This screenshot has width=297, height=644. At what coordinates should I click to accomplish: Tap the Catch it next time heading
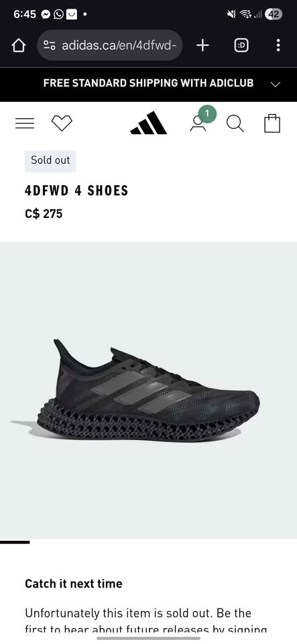point(74,584)
